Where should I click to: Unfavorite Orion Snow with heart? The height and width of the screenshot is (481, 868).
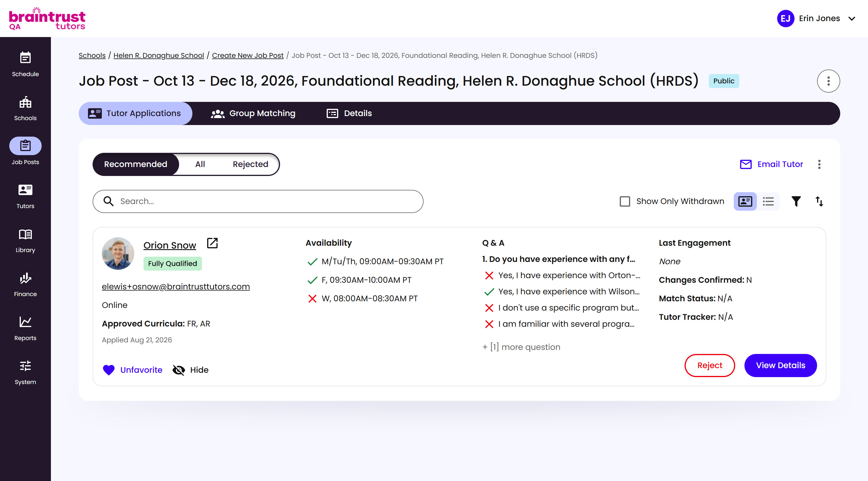click(133, 370)
